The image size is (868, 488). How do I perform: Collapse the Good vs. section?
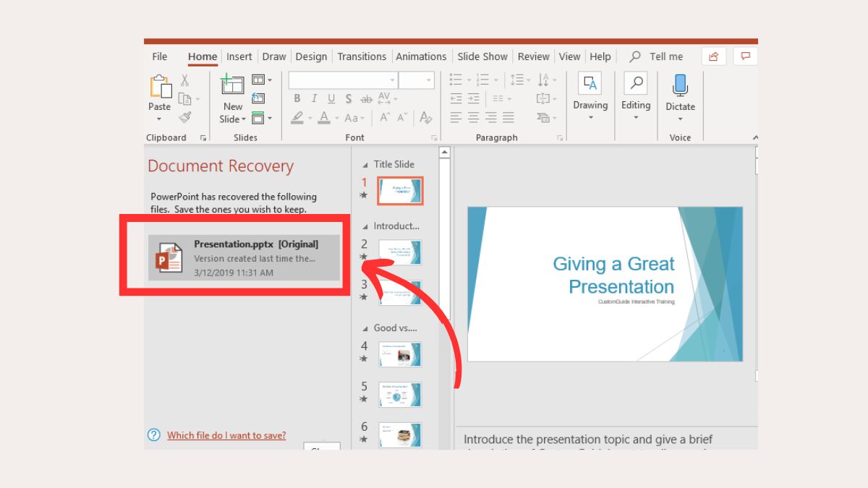point(365,328)
